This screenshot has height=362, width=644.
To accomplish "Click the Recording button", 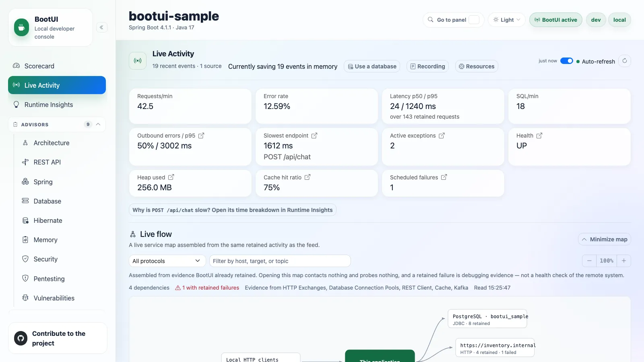I will [427, 66].
